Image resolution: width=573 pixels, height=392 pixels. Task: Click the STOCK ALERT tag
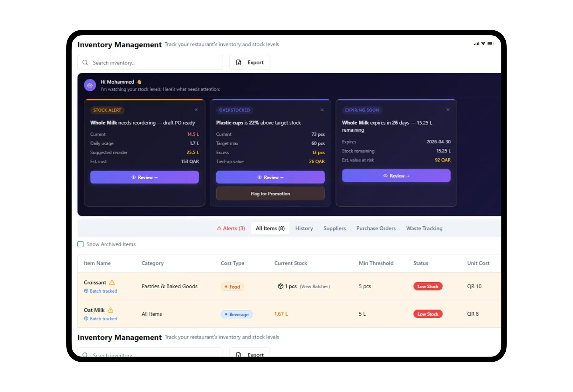(107, 110)
